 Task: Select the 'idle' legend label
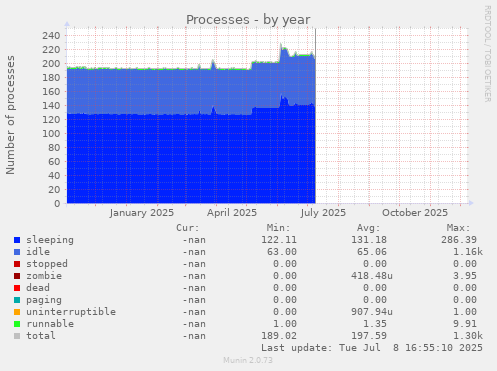tap(38, 252)
